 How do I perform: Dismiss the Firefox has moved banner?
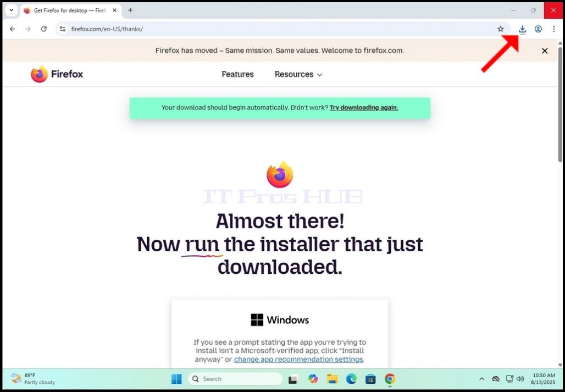click(x=545, y=51)
